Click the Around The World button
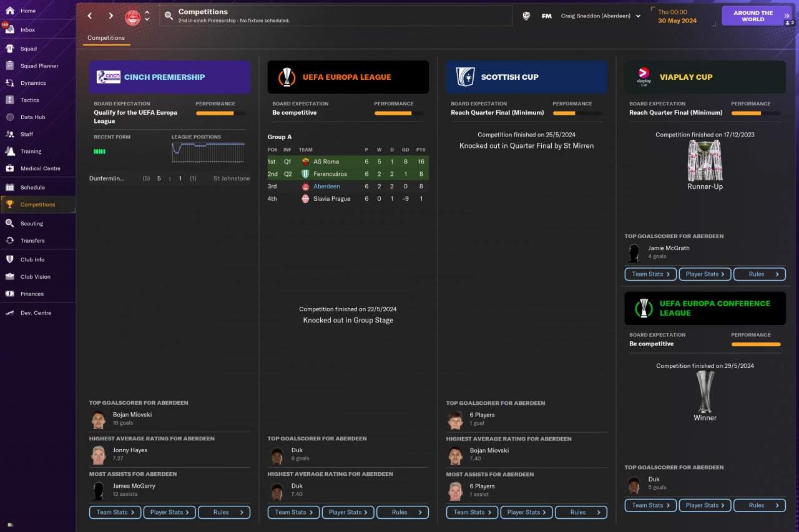 pyautogui.click(x=753, y=16)
